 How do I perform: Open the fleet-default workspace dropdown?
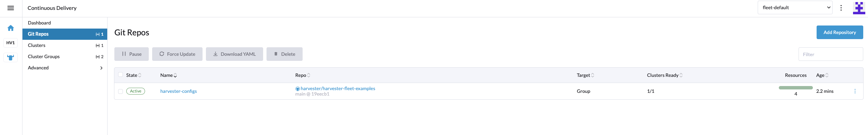(x=795, y=7)
